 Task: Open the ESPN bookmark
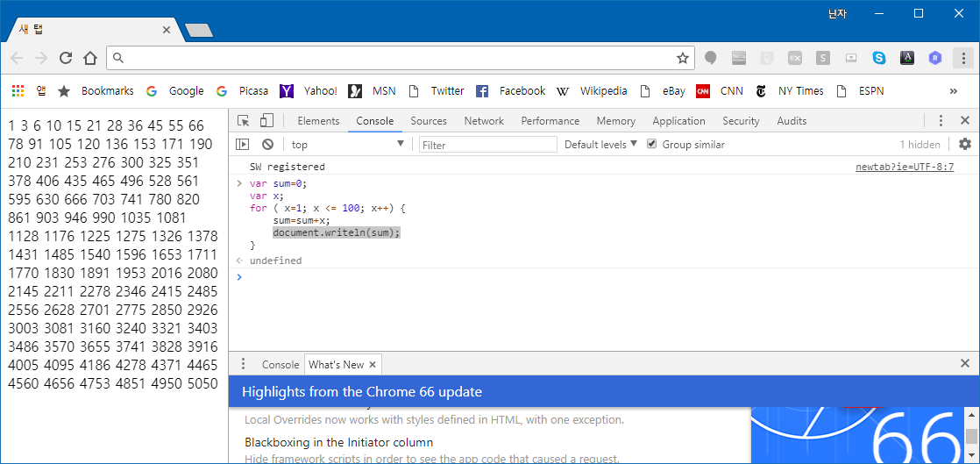[x=860, y=90]
